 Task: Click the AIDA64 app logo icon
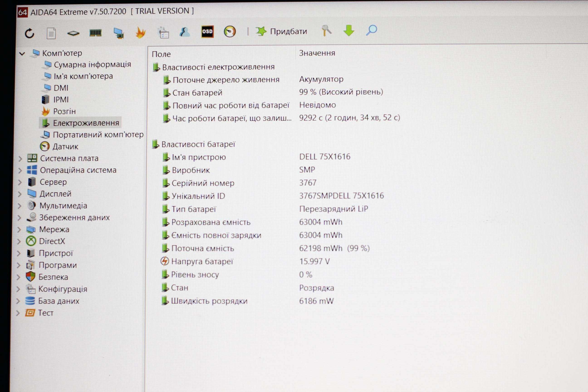[22, 12]
